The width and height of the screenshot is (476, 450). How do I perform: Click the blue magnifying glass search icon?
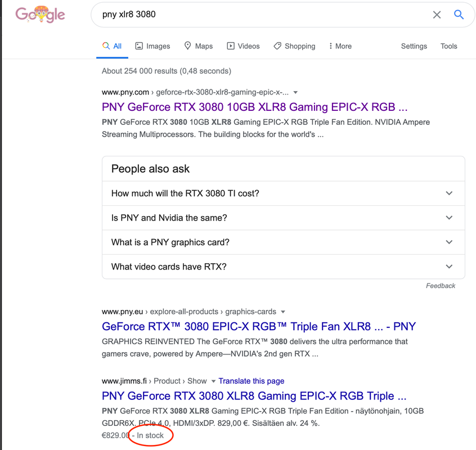tap(459, 14)
